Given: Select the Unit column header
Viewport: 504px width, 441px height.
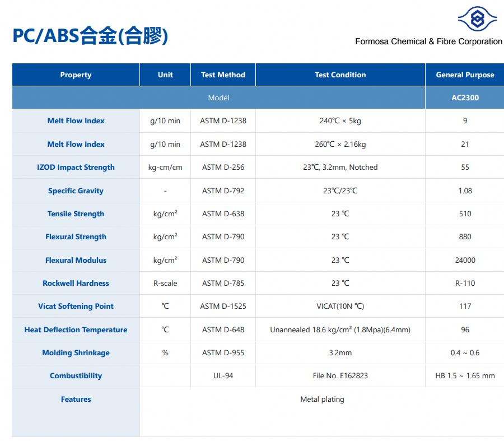Looking at the screenshot, I should point(165,75).
